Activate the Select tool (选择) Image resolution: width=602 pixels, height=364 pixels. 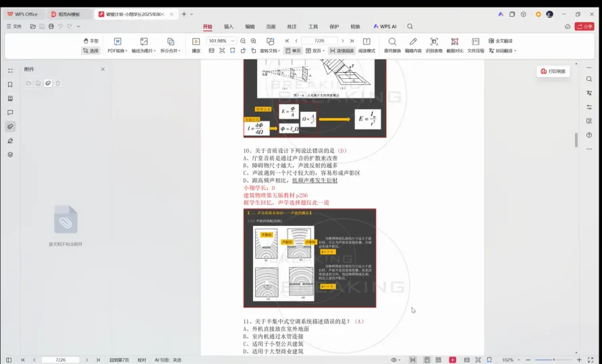[91, 51]
